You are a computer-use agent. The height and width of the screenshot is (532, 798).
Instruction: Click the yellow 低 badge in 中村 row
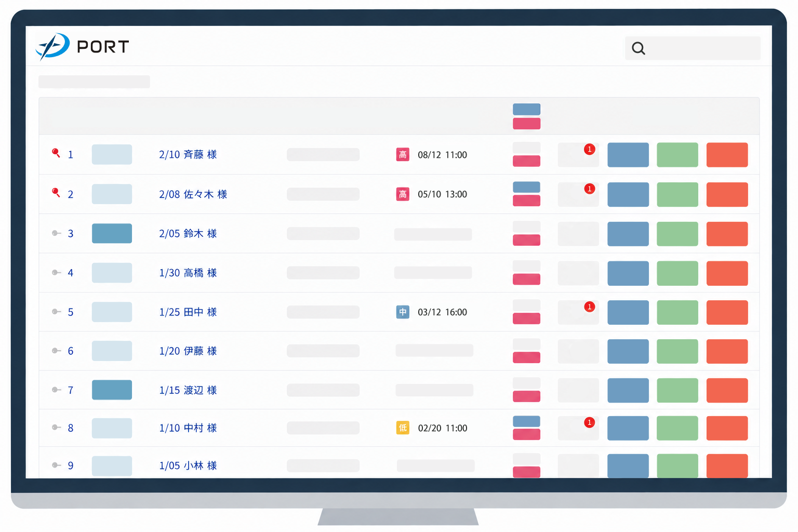(403, 428)
